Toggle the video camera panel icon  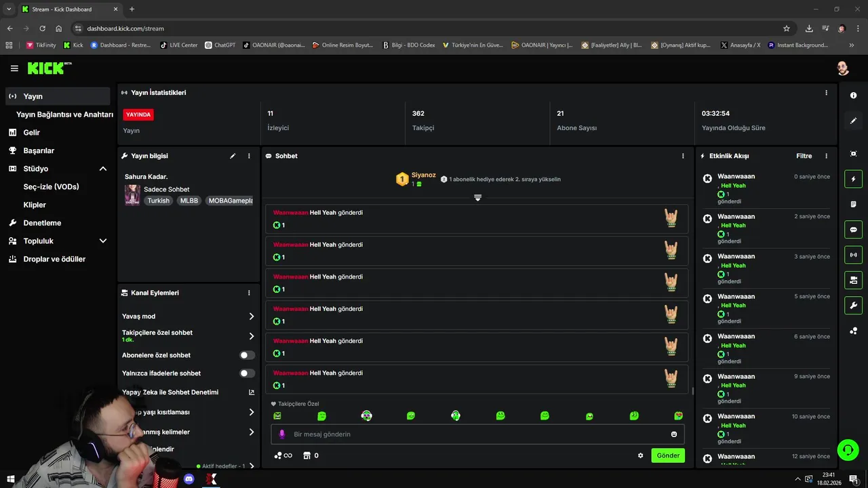[x=853, y=280]
